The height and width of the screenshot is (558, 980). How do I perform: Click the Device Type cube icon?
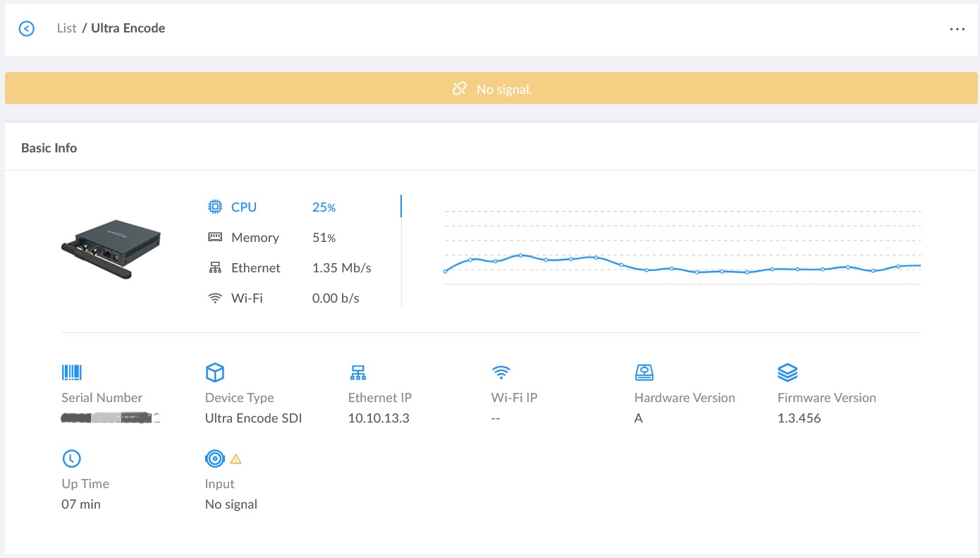(214, 372)
